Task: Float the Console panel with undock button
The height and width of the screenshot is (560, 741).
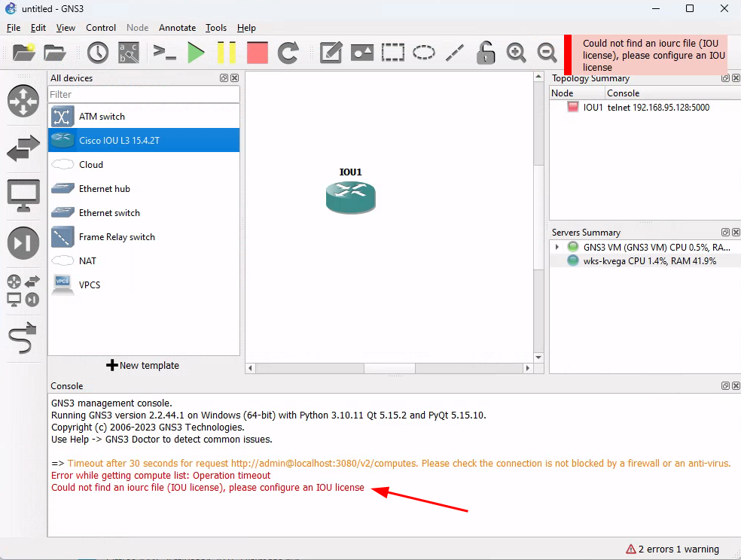Action: 724,386
